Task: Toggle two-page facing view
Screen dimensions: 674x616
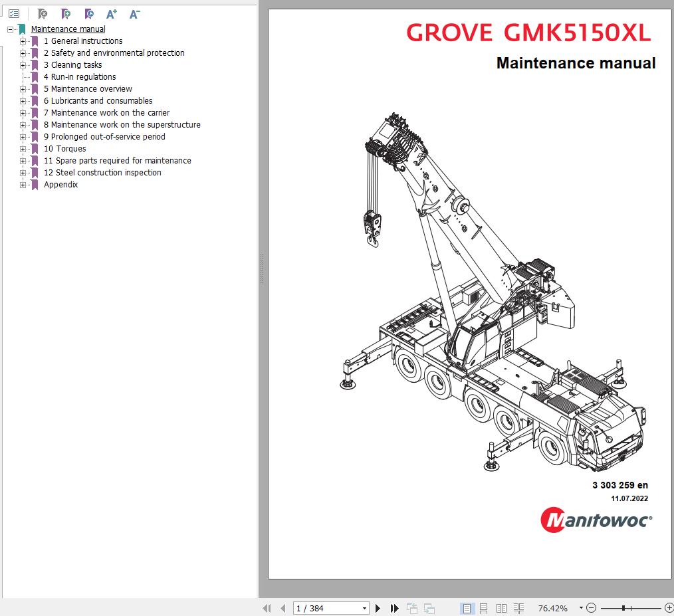Action: (x=501, y=608)
